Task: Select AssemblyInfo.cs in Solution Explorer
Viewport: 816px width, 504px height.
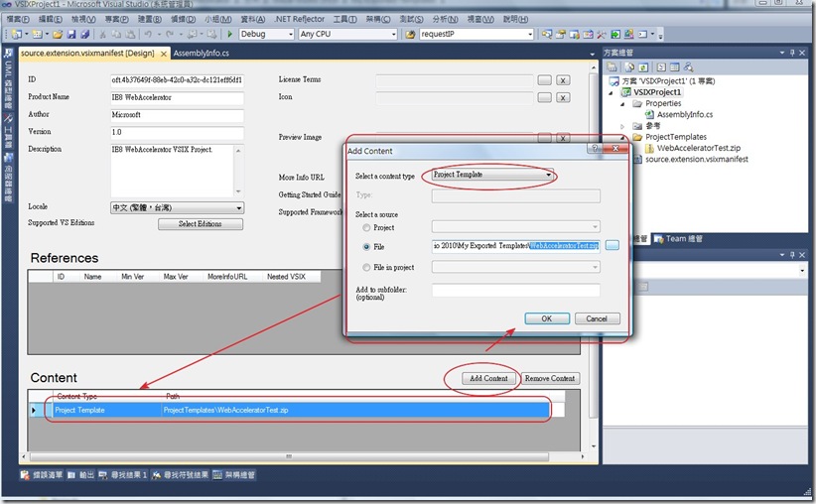Action: (x=685, y=114)
